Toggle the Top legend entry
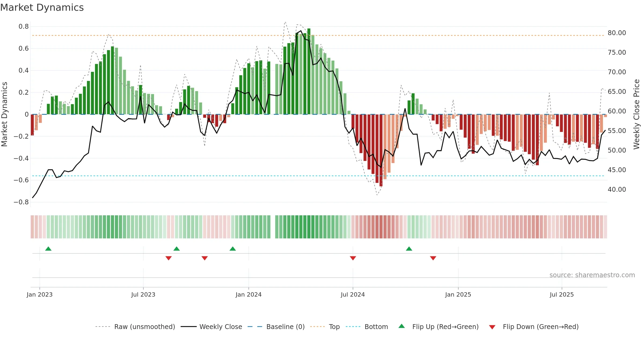This screenshot has height=362, width=644. 325,327
